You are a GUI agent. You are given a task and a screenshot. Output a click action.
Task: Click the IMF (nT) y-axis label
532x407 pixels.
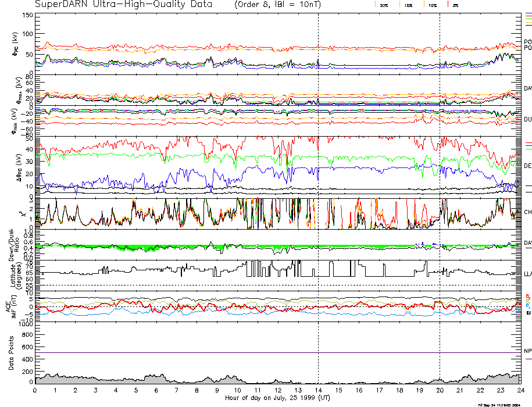coord(9,306)
